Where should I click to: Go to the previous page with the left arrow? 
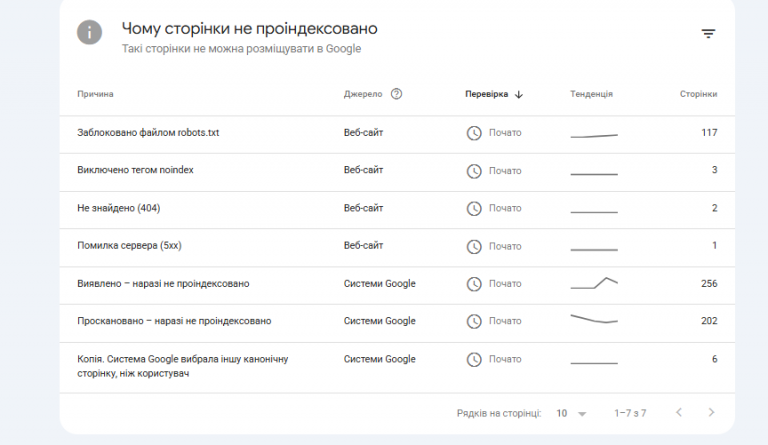click(679, 412)
